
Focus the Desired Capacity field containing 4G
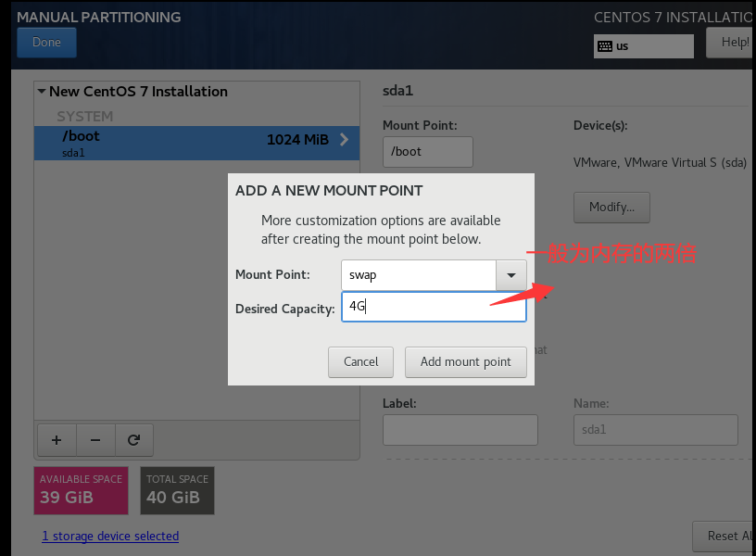coord(434,307)
